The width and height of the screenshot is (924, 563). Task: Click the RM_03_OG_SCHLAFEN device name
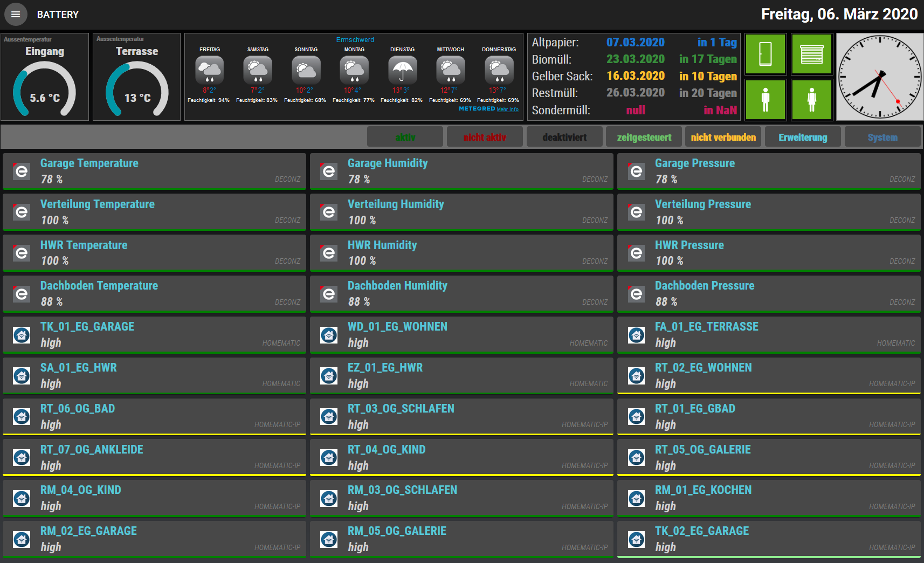402,490
